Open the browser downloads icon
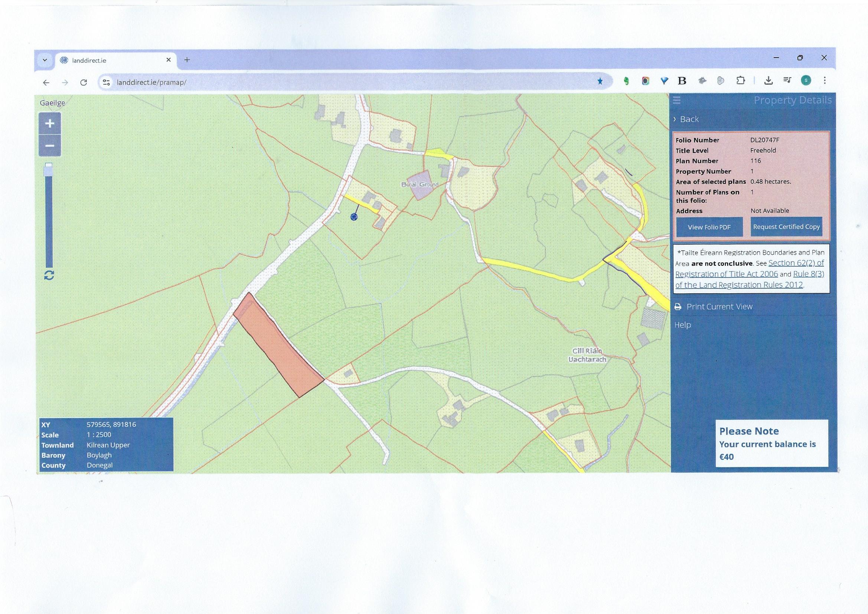 click(768, 81)
